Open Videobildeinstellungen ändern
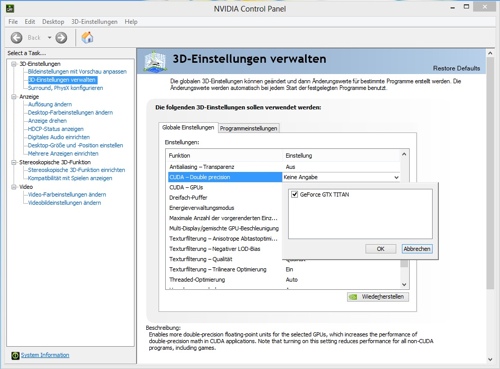Screen dimensions: 500x369 coord(64,203)
